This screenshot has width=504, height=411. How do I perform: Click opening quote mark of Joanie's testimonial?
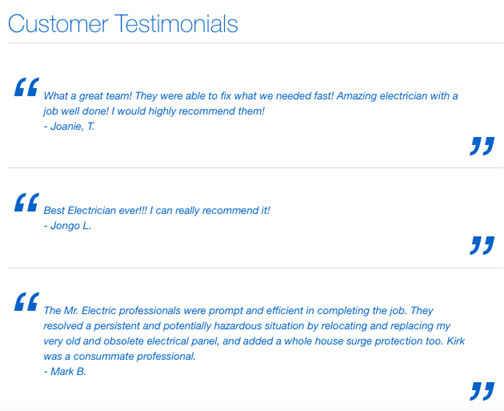[x=27, y=87]
